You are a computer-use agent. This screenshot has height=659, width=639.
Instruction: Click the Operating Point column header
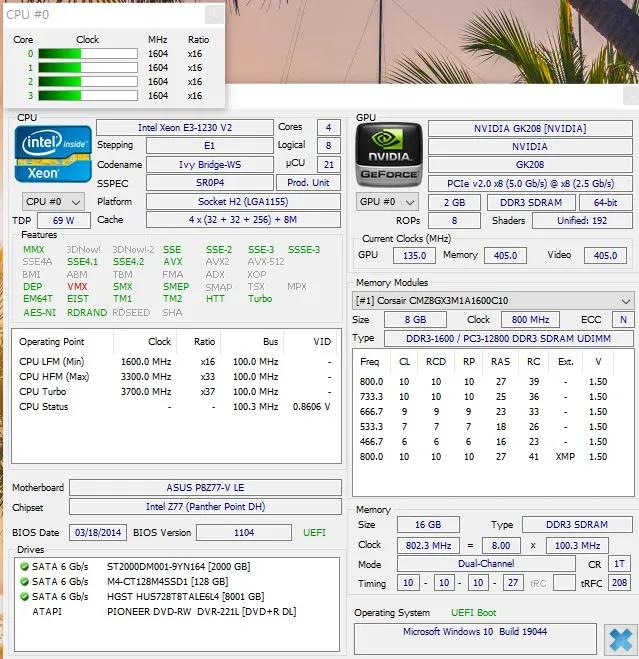tap(52, 342)
